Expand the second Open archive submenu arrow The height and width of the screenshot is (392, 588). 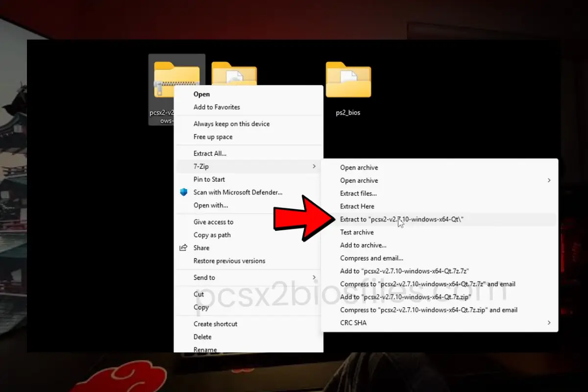tap(549, 180)
